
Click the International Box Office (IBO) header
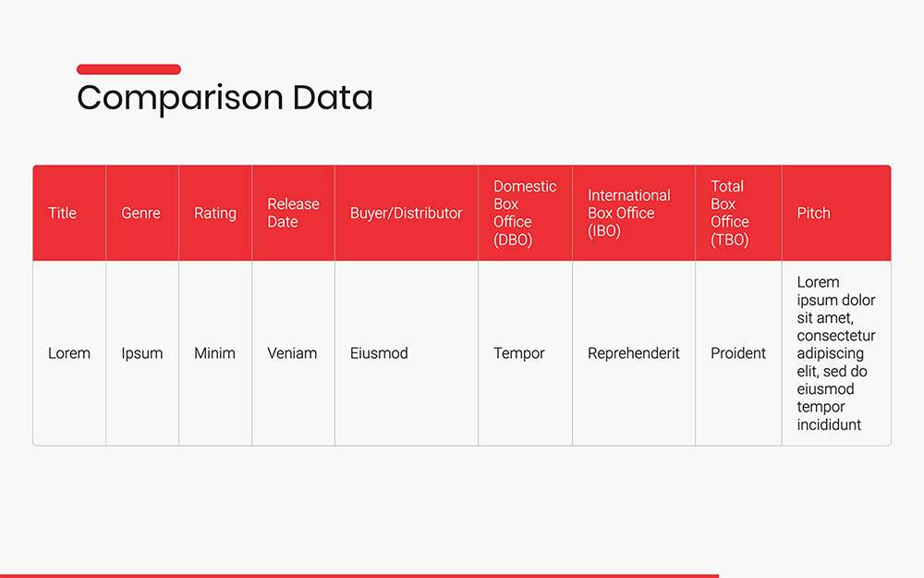(x=629, y=213)
